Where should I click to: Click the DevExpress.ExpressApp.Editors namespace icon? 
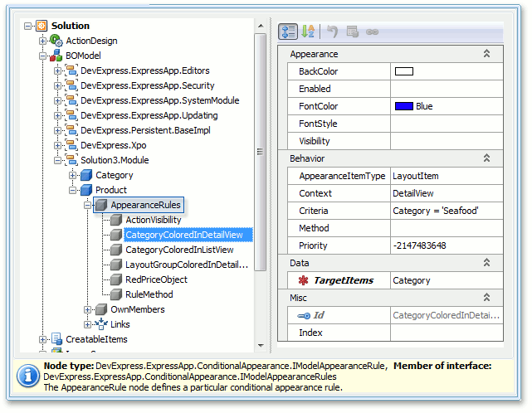coord(71,70)
